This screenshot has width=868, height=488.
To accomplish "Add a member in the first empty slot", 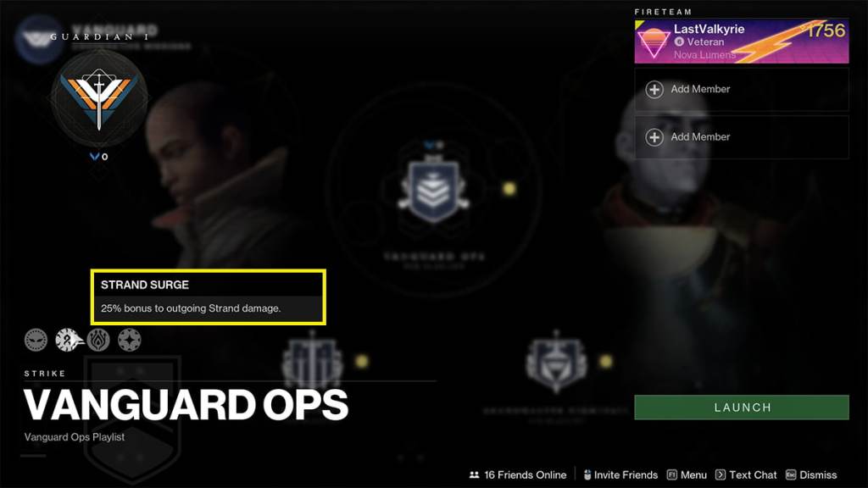I will (741, 89).
